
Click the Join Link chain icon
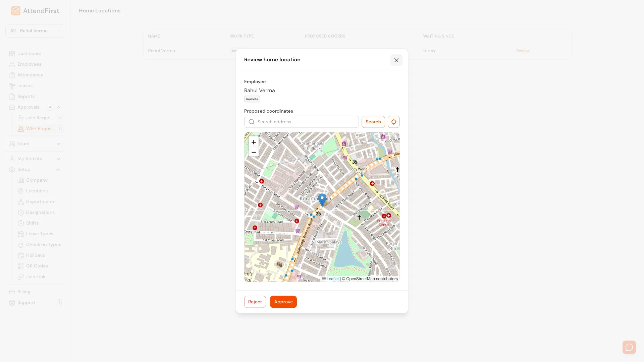point(21,277)
